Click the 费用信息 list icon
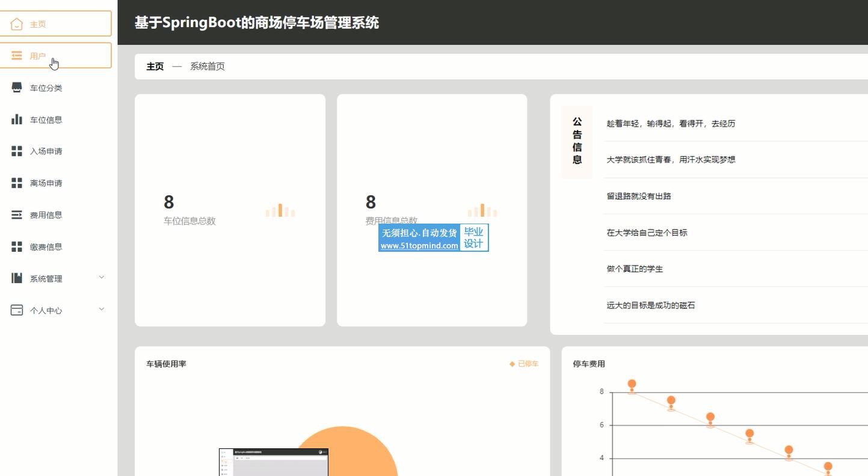 (x=17, y=215)
